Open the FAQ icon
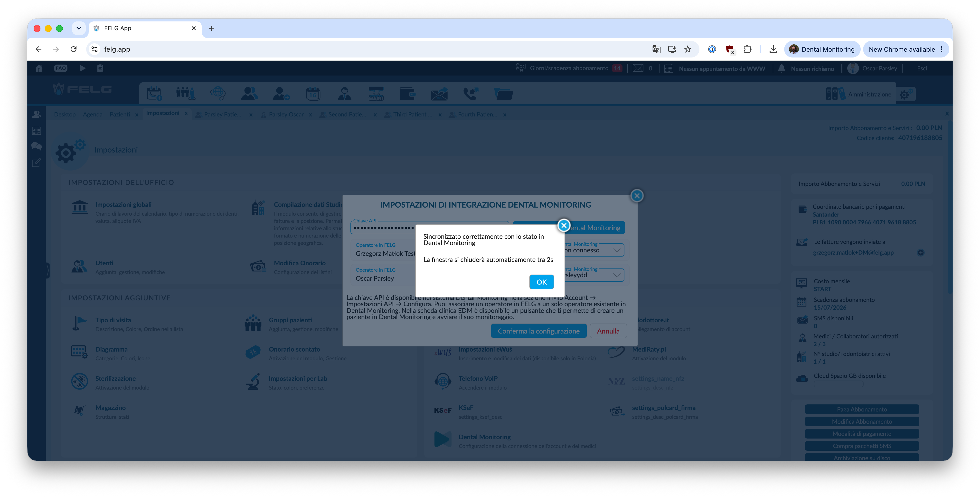The width and height of the screenshot is (980, 497). tap(60, 68)
